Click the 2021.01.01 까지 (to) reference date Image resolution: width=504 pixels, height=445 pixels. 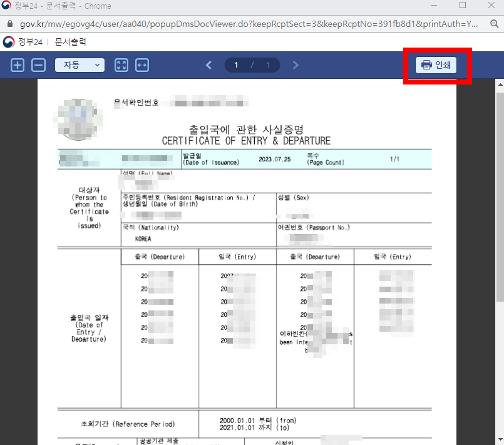pos(255,427)
